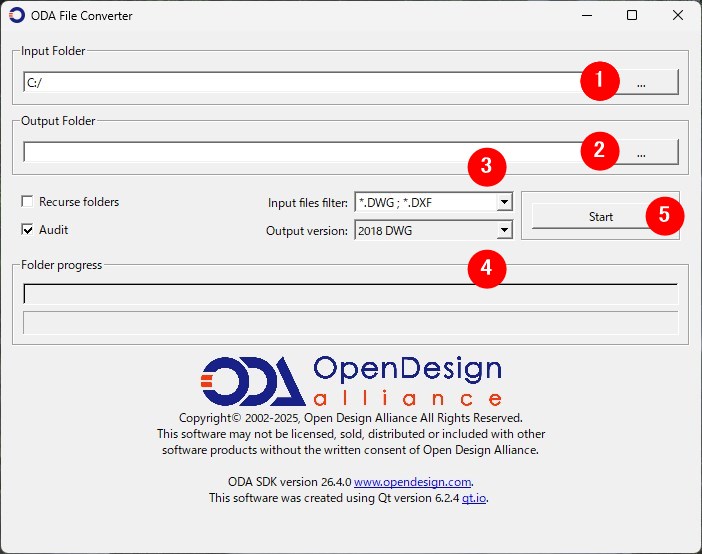This screenshot has width=702, height=554.
Task: Click the Open Design Alliance logo
Action: click(x=351, y=381)
